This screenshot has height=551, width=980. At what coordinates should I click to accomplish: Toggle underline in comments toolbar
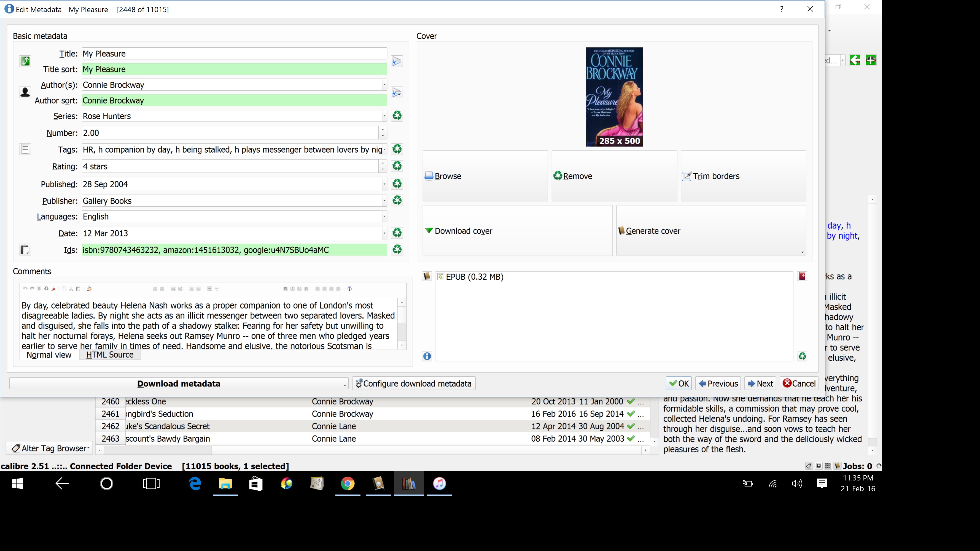[299, 289]
